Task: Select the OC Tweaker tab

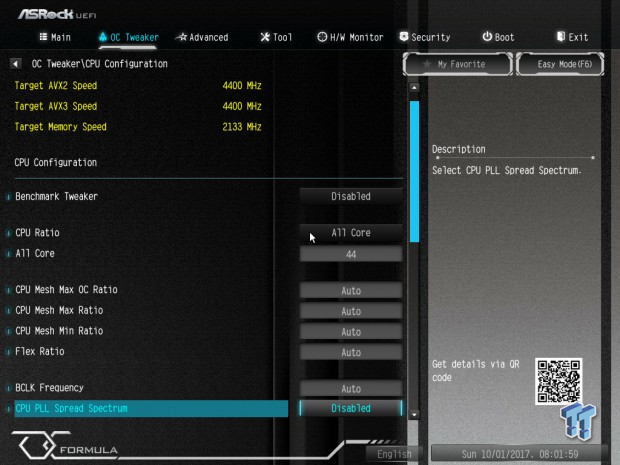Action: [x=129, y=37]
